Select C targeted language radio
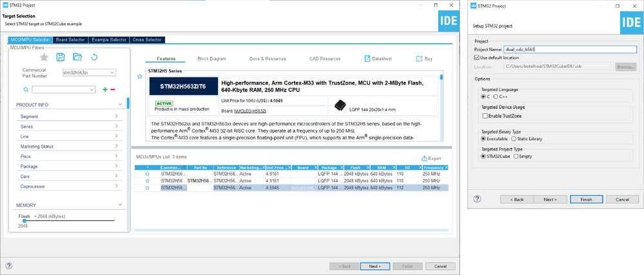The height and width of the screenshot is (275, 644). [x=483, y=96]
